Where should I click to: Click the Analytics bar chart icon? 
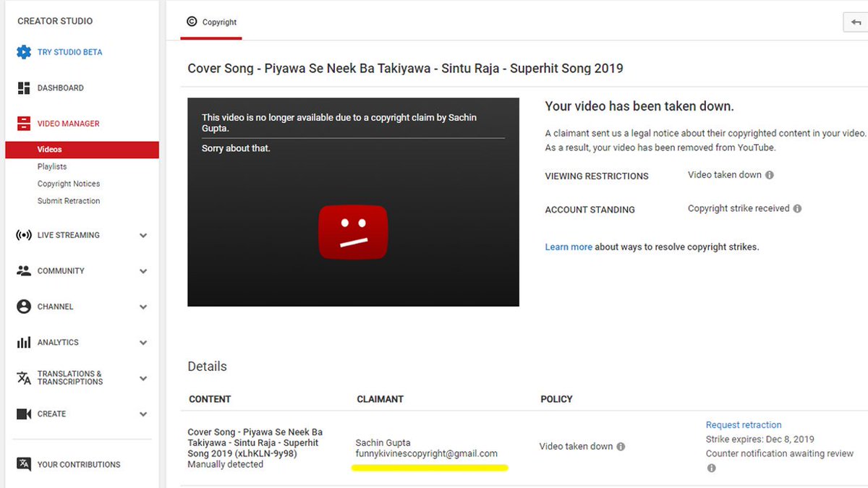point(24,343)
